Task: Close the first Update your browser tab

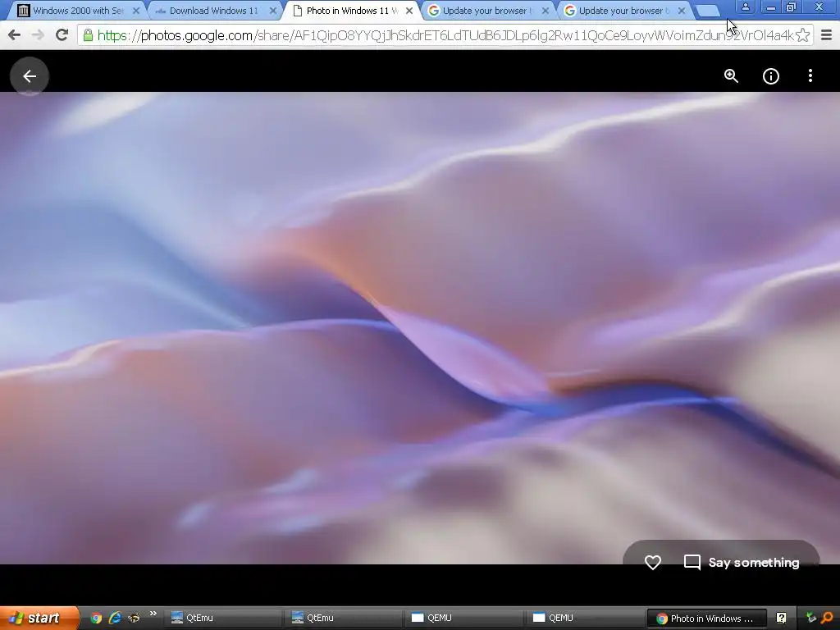Action: point(546,11)
